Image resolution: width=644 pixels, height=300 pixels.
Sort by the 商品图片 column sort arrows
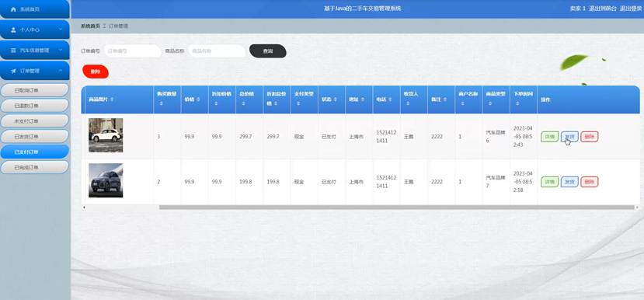pyautogui.click(x=112, y=99)
